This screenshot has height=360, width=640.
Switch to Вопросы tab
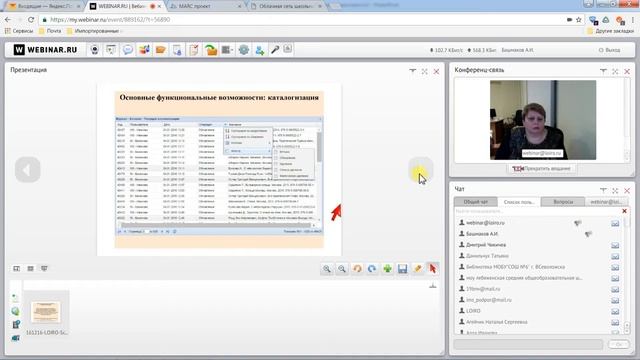point(563,202)
